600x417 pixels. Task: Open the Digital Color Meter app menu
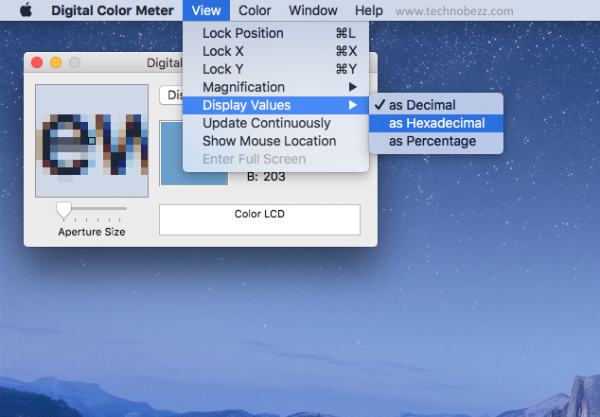[112, 10]
